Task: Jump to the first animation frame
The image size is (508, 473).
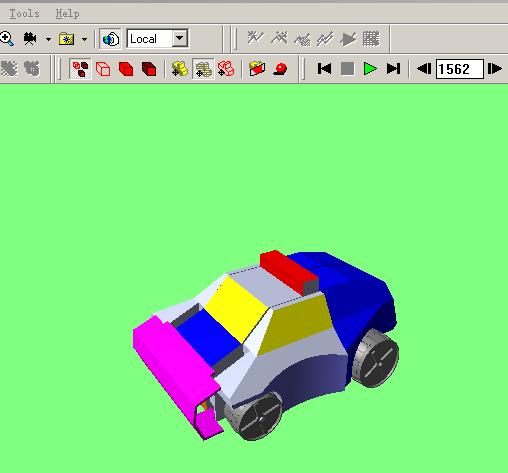Action: (324, 69)
